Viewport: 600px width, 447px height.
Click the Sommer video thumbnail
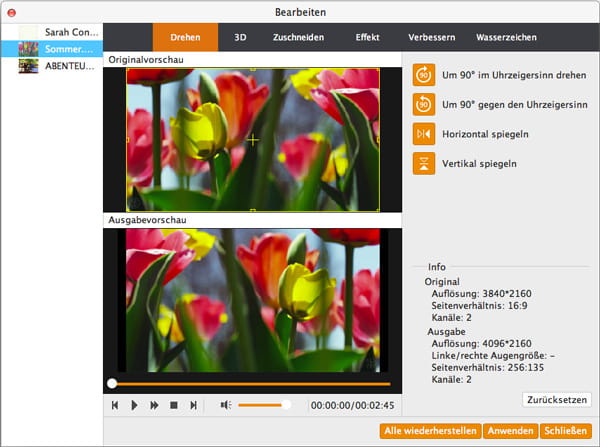pyautogui.click(x=28, y=49)
